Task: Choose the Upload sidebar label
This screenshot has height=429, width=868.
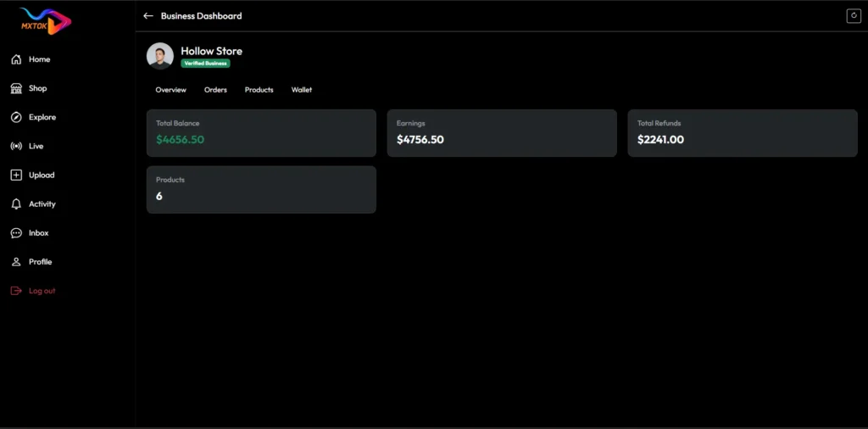Action: (x=42, y=175)
